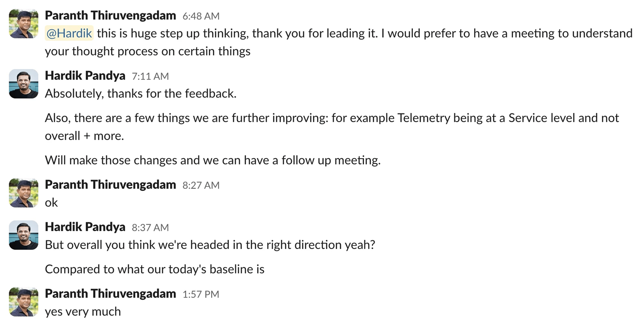Screen dimensions: 644x327
Task: Open Paranth Thiruvengadam's name on the 1:57 PM message
Action: tap(110, 293)
